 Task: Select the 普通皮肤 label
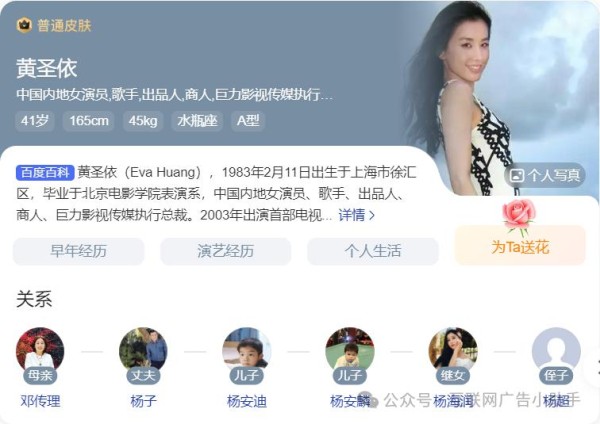(64, 26)
